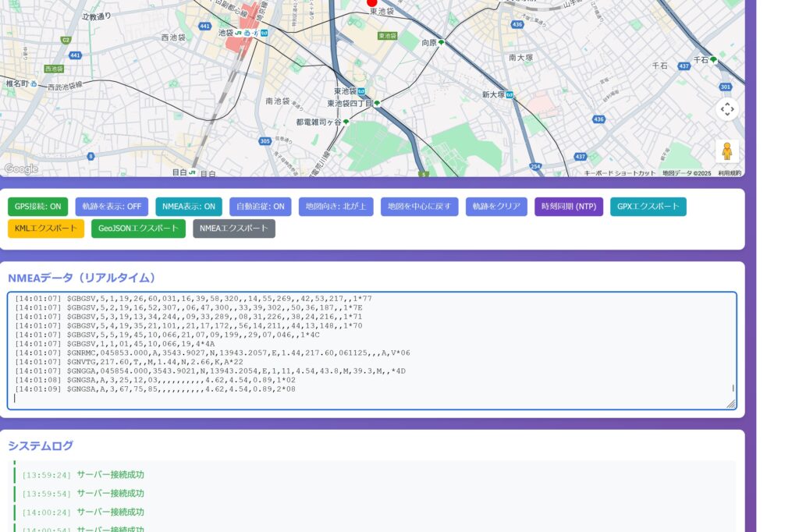Viewport: 799px width, 532px height.
Task: Toggle NMEA表示 display off
Action: 188,207
